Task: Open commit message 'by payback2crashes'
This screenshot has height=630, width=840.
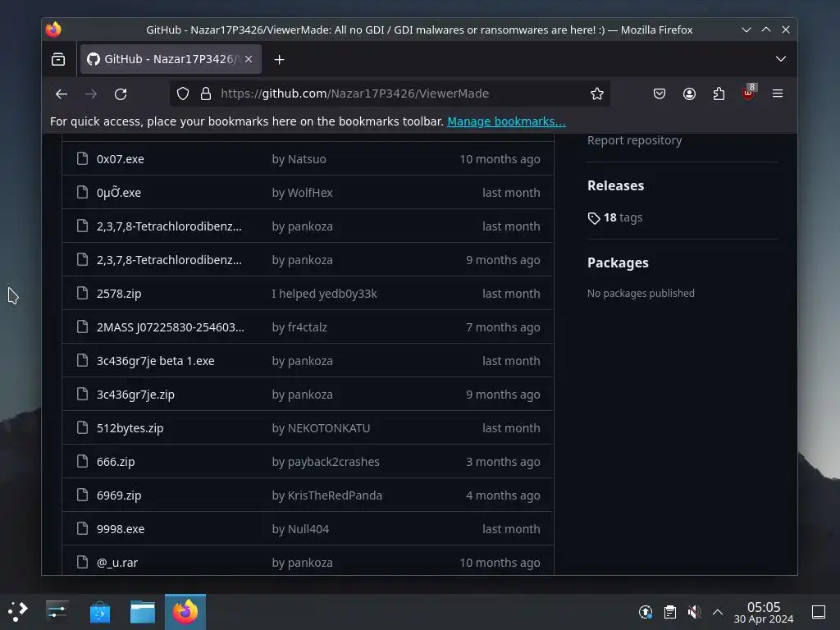Action: tap(326, 462)
